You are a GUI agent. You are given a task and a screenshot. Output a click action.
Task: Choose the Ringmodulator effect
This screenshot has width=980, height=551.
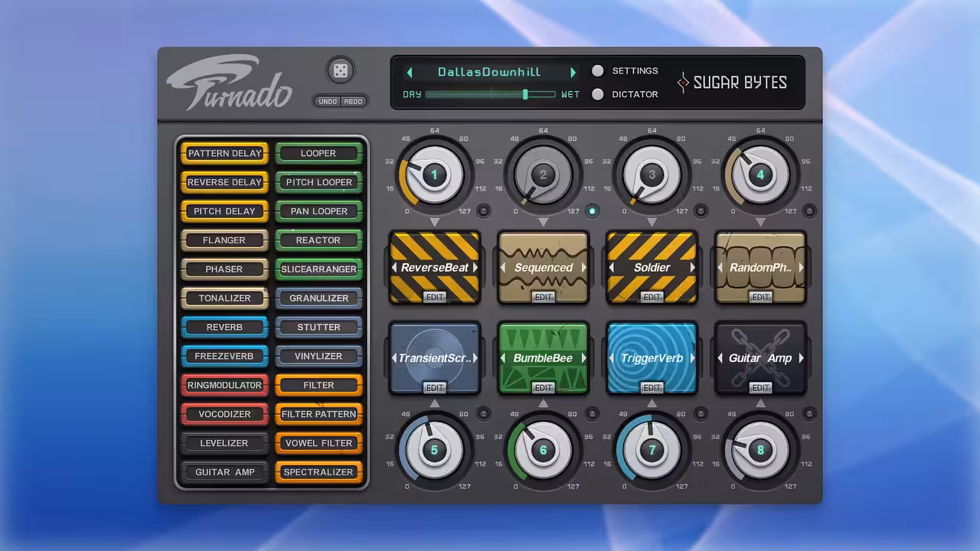tap(224, 385)
